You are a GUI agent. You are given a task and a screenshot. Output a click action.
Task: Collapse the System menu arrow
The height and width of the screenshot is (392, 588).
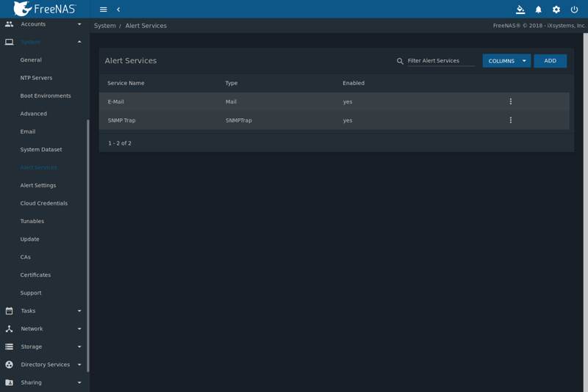79,42
